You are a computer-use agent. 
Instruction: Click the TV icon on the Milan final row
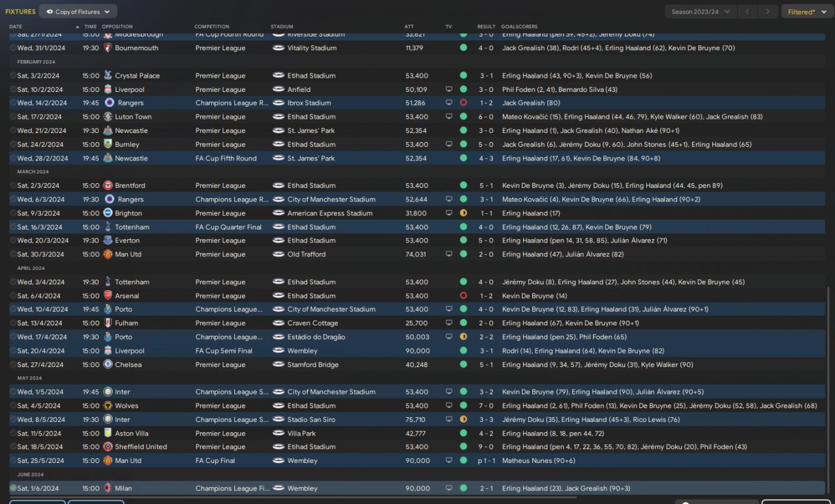[x=449, y=488]
